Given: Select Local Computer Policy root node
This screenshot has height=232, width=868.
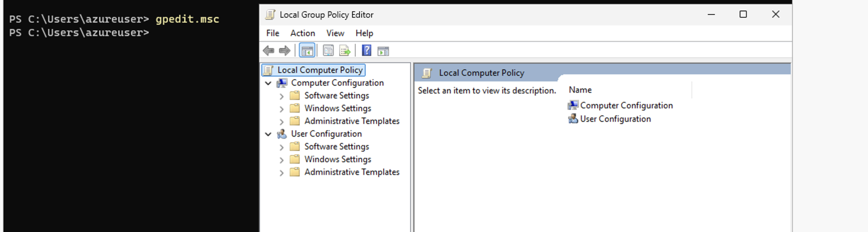Looking at the screenshot, I should 319,70.
